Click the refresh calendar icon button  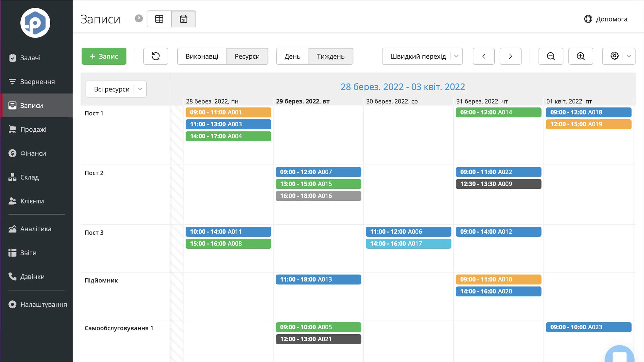pos(155,56)
